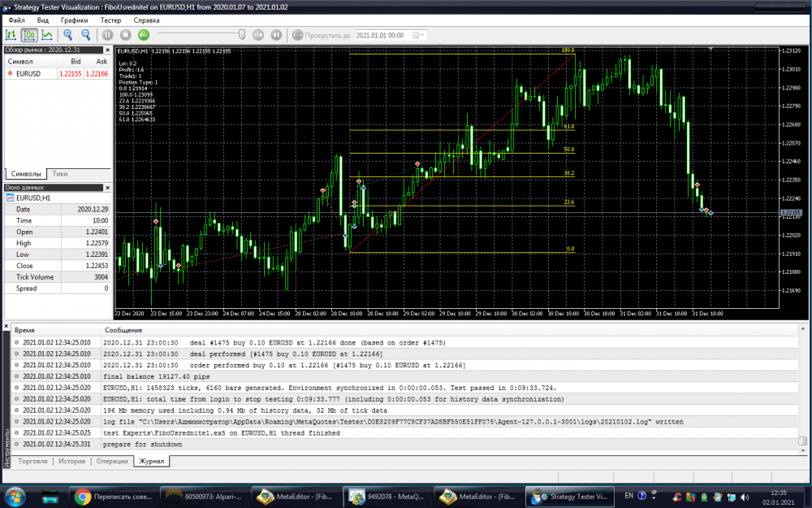Click the 61.8 Fibonacci level line label
Image resolution: width=812 pixels, height=508 pixels.
click(568, 127)
